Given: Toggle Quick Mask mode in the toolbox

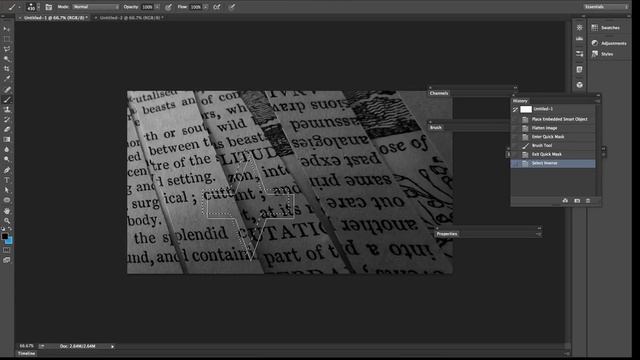Looking at the screenshot, I should [x=7, y=250].
